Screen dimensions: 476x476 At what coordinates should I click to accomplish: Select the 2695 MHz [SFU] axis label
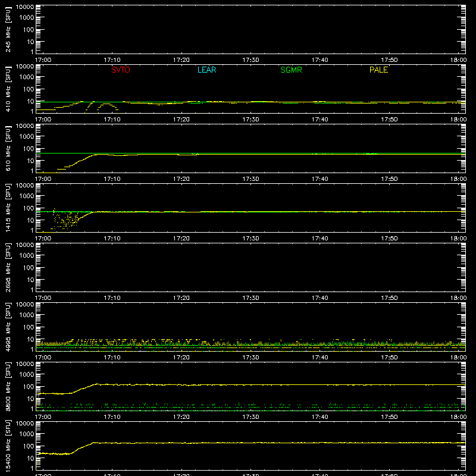(x=8, y=267)
